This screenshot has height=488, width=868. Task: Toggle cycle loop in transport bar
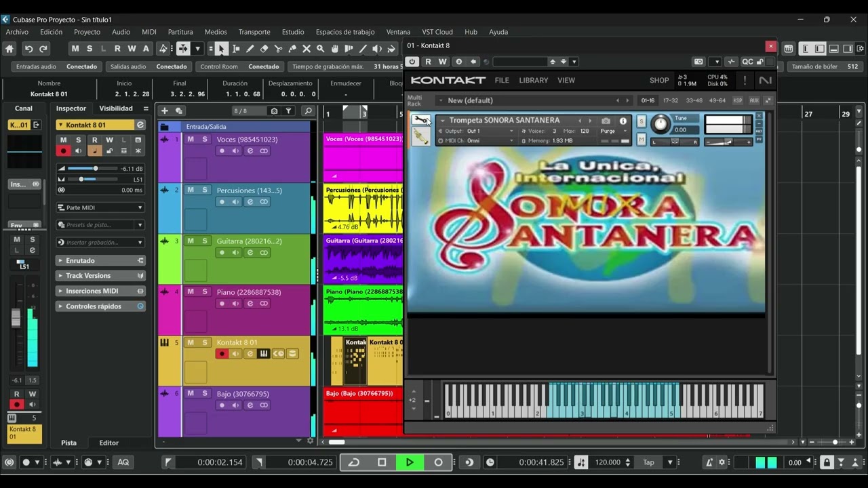click(353, 462)
